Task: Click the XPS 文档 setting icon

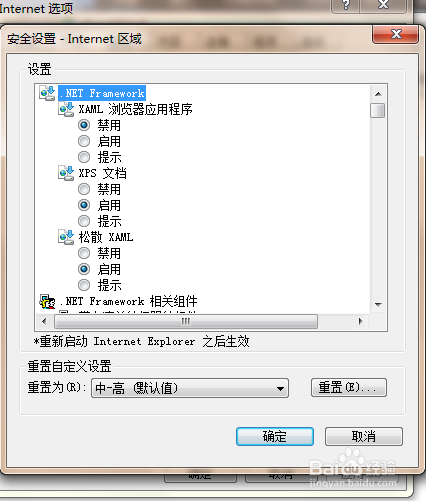Action: [66, 173]
